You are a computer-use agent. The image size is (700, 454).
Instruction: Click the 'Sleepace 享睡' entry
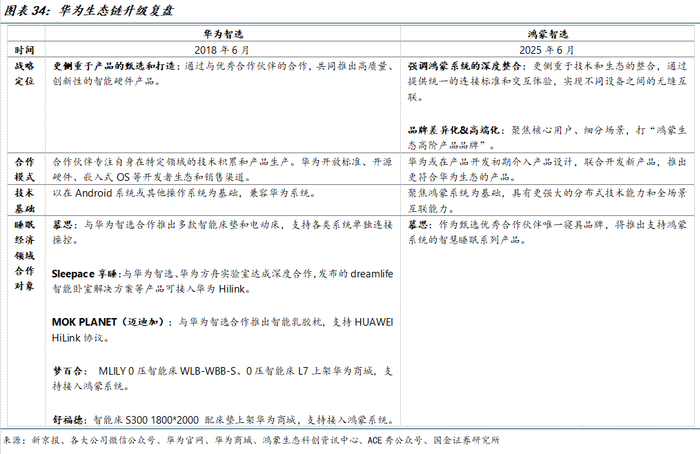pyautogui.click(x=84, y=274)
